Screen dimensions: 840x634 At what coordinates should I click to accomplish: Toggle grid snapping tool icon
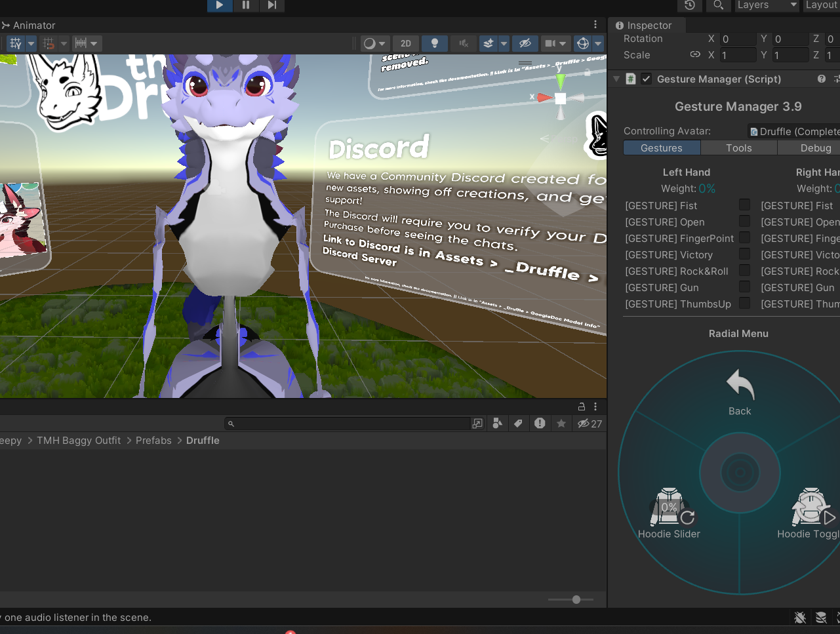16,43
